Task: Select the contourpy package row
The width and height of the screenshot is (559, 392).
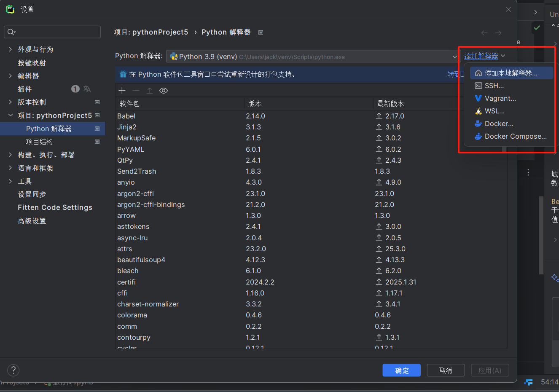Action: (x=311, y=337)
